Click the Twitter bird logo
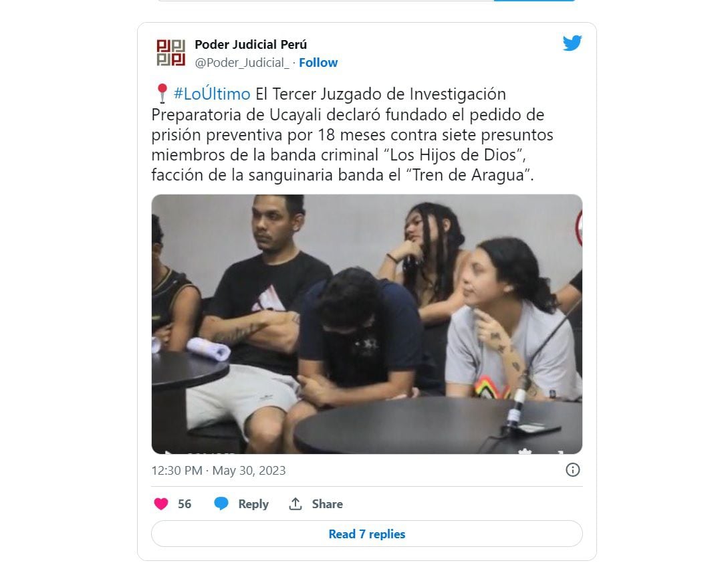728x565 pixels. tap(572, 43)
